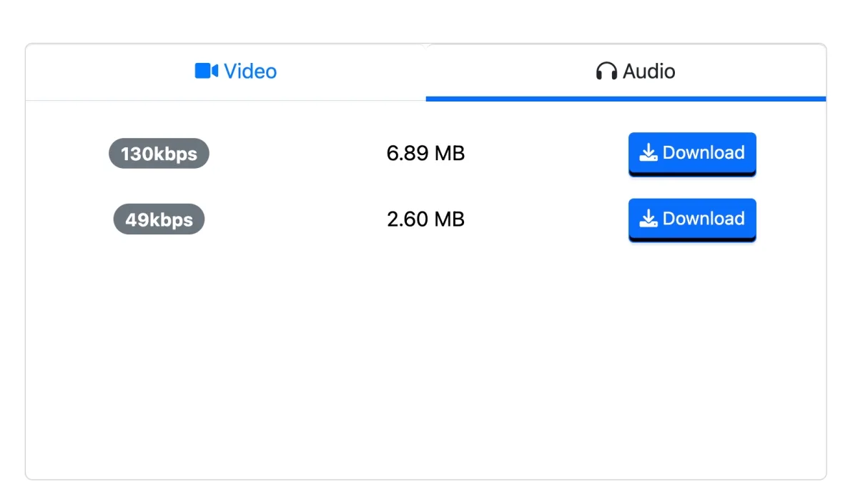The image size is (858, 504).
Task: Click the download arrow icon for 130kbps
Action: pos(648,153)
